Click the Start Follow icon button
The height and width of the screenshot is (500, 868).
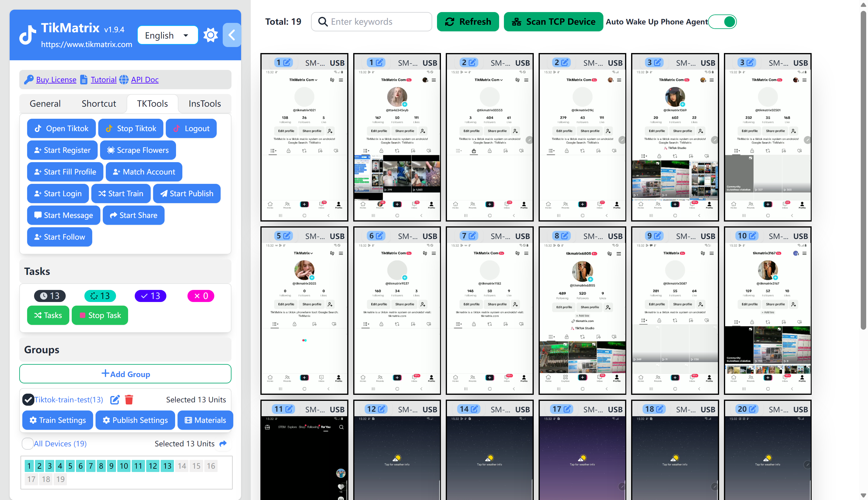tap(60, 237)
